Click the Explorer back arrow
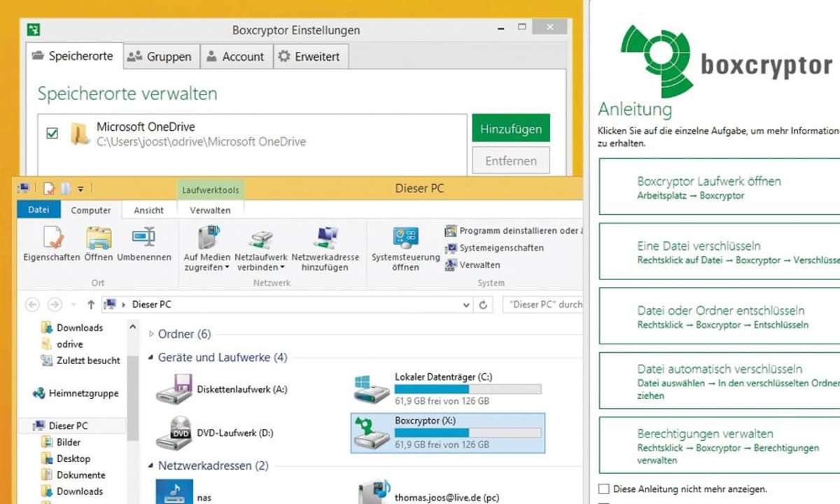This screenshot has height=504, width=840. coord(32,304)
